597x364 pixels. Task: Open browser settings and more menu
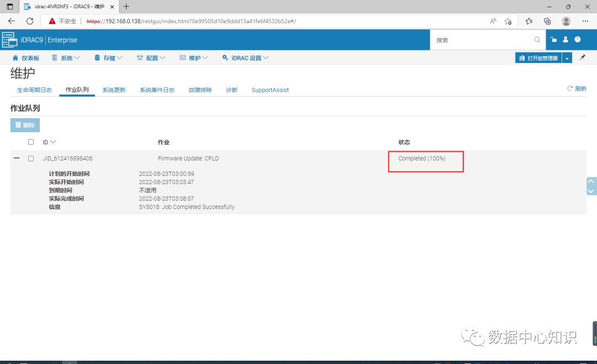click(585, 22)
